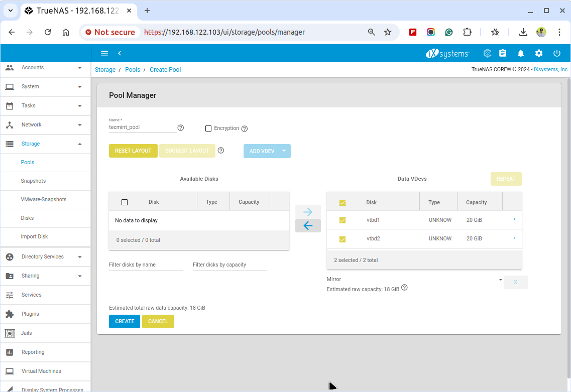The image size is (571, 392).
Task: Open Plugins in the sidebar
Action: click(46, 314)
